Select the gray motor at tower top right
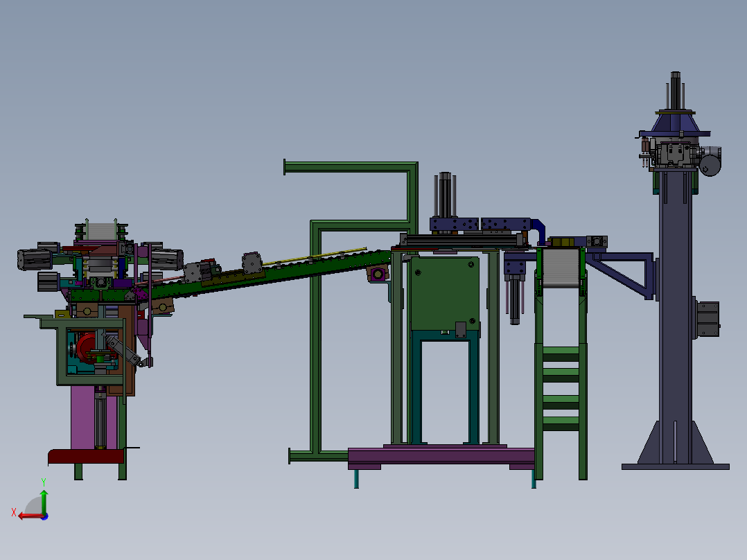 711,162
